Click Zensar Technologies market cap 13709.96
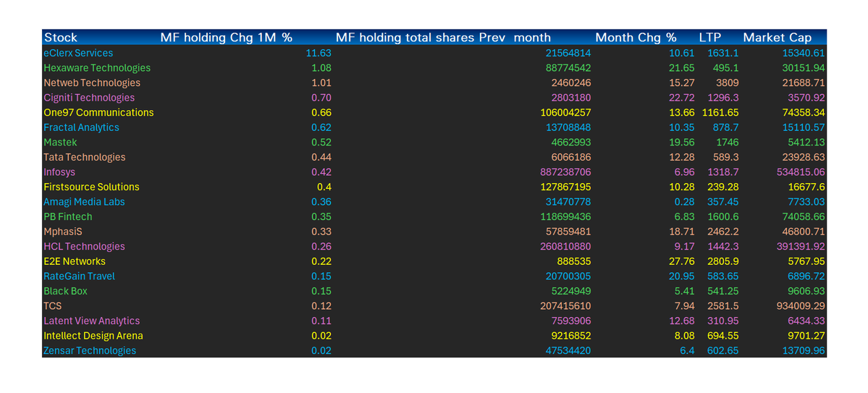Screen dimensions: 868x393 (804, 351)
